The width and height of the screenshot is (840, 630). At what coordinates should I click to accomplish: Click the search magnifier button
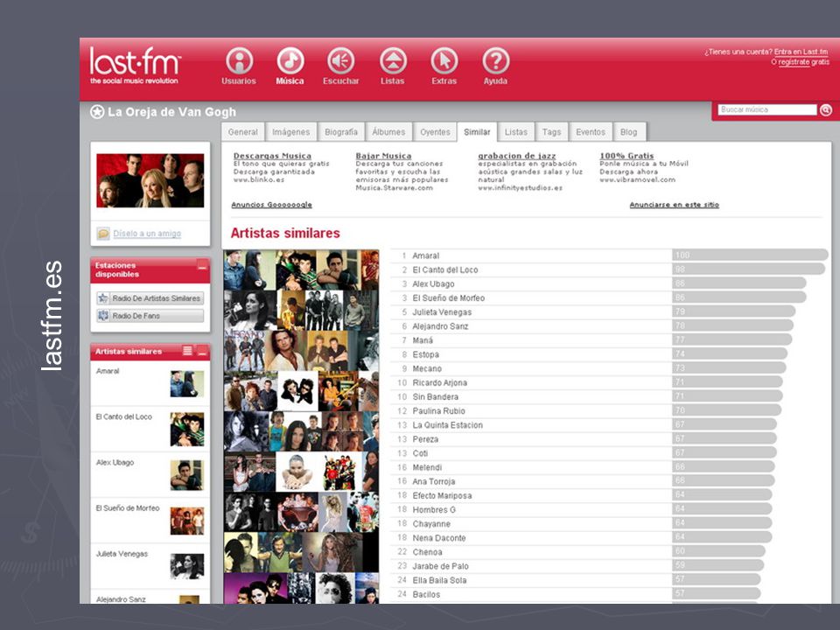point(826,110)
